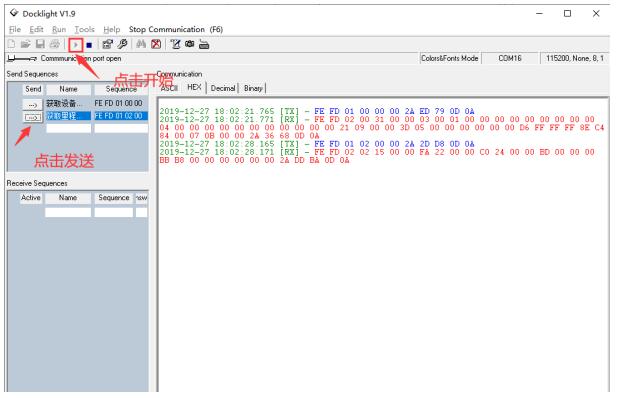Image resolution: width=618 pixels, height=398 pixels.
Task: Open the Run menu
Action: coord(59,30)
